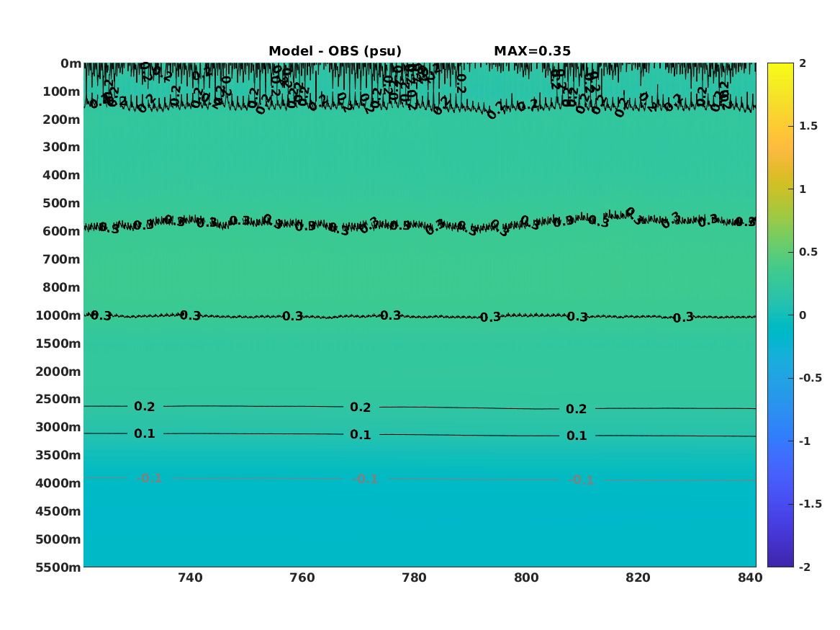Select the colorbar tick label '-1.5'
840x630 pixels.
point(810,504)
